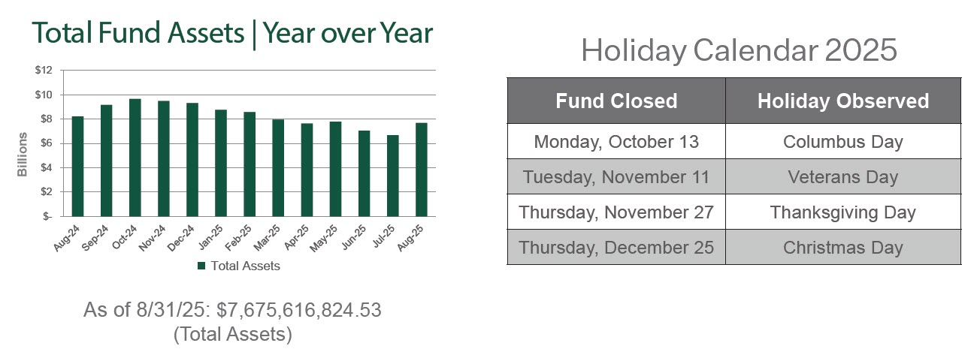Click the Holiday Calendar 2025 heading
The height and width of the screenshot is (352, 980).
point(739,50)
